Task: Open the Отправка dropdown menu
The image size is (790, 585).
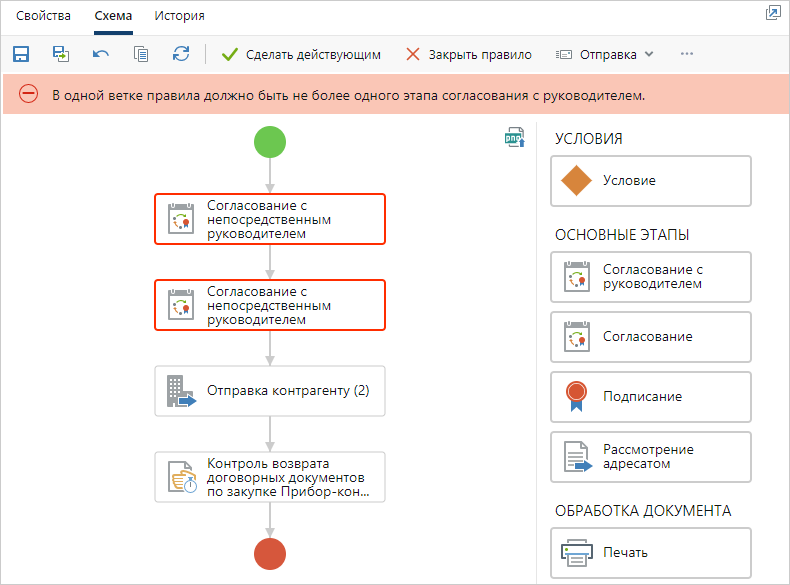Action: [x=605, y=54]
